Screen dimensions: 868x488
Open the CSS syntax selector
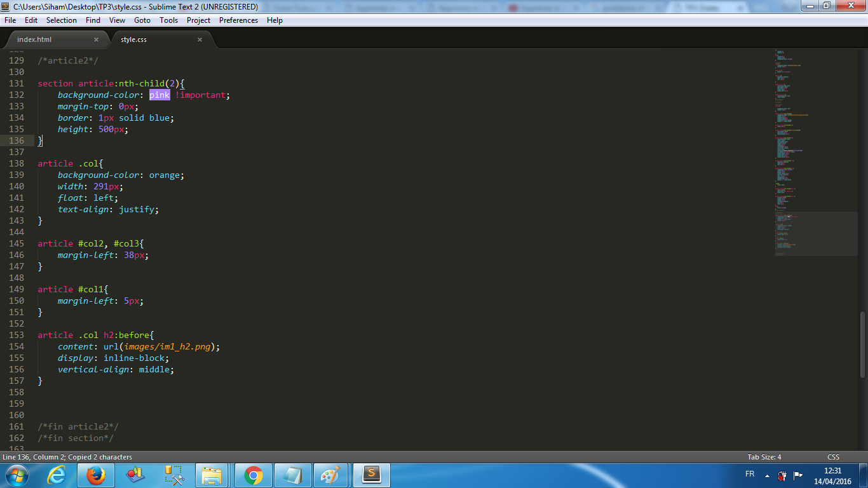coord(833,456)
